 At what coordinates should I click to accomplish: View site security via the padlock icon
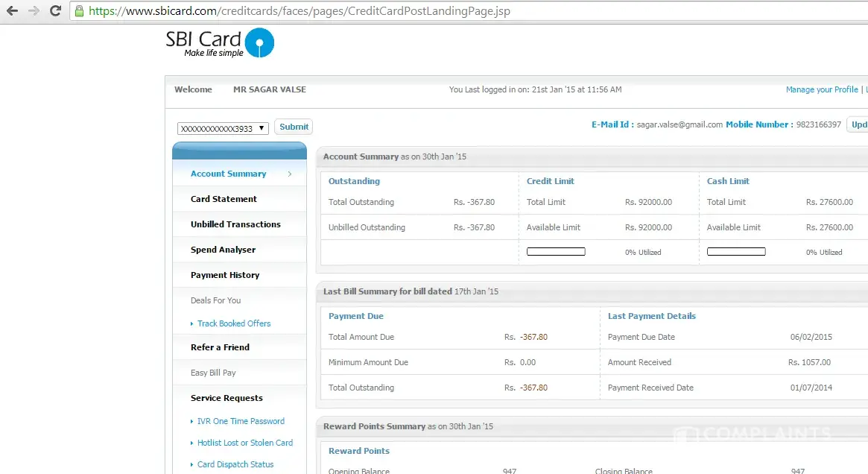79,10
